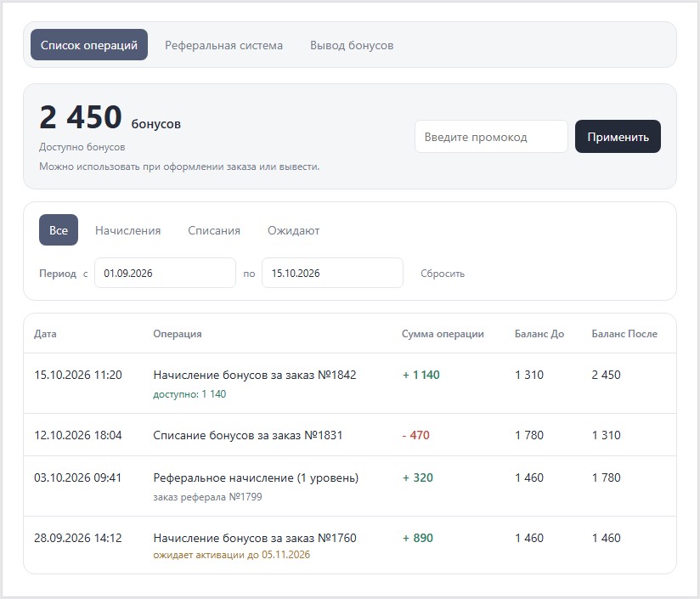Filter operations by Начисления
The height and width of the screenshot is (599, 700).
point(127,230)
